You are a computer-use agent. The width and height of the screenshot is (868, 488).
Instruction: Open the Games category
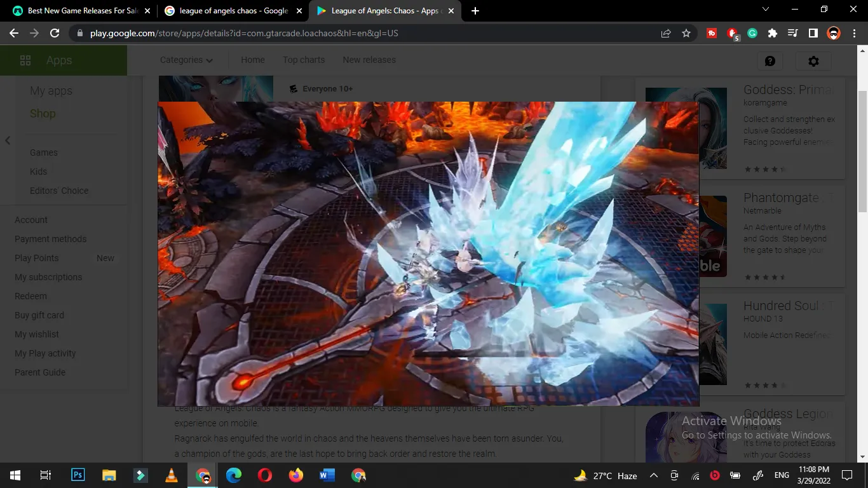click(x=44, y=152)
